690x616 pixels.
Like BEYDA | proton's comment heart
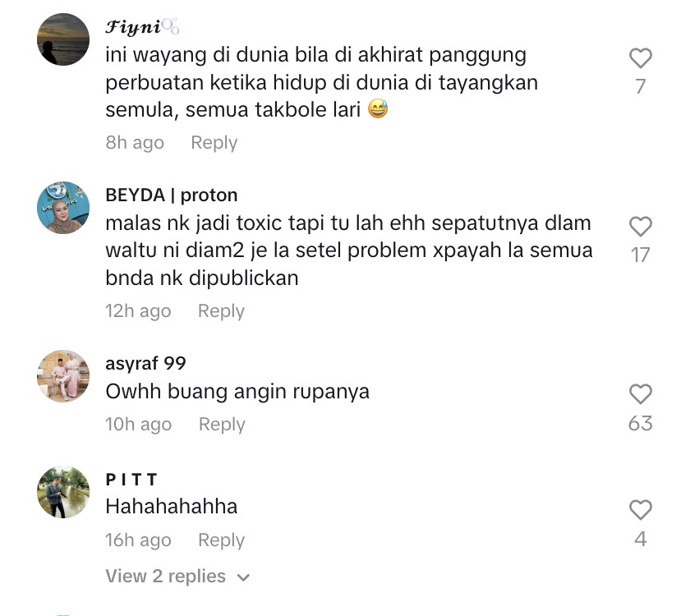(640, 226)
